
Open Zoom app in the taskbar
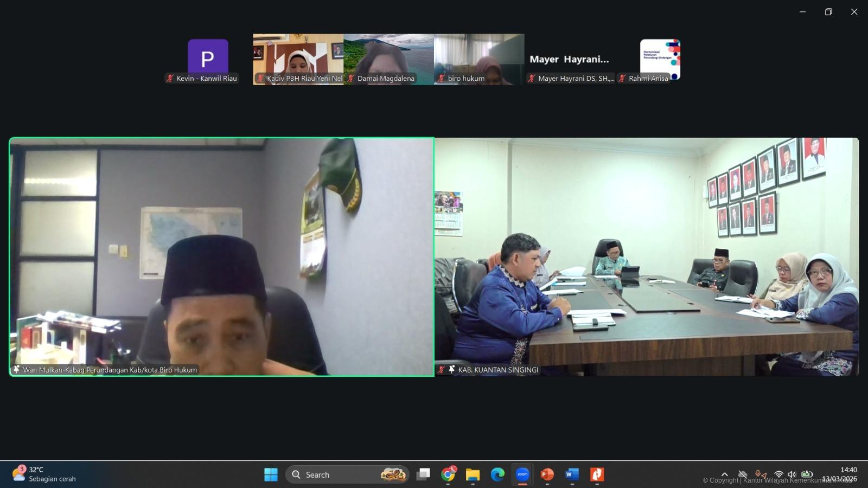pos(522,474)
